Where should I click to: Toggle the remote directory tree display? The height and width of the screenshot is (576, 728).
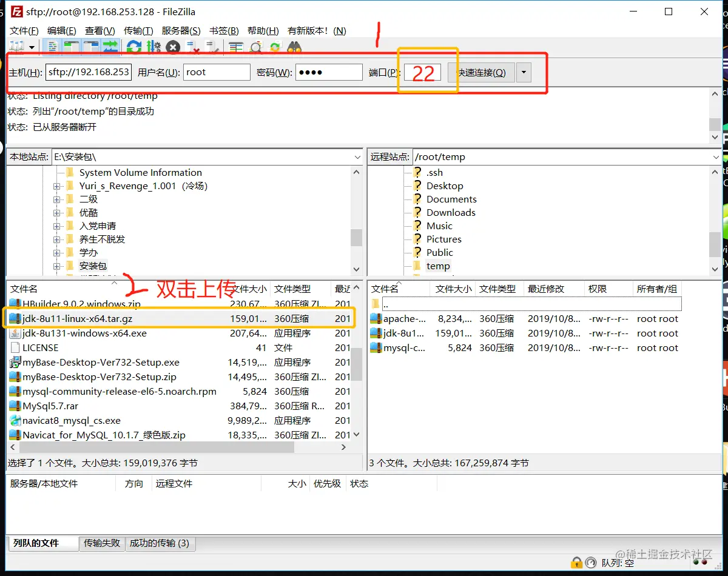91,47
